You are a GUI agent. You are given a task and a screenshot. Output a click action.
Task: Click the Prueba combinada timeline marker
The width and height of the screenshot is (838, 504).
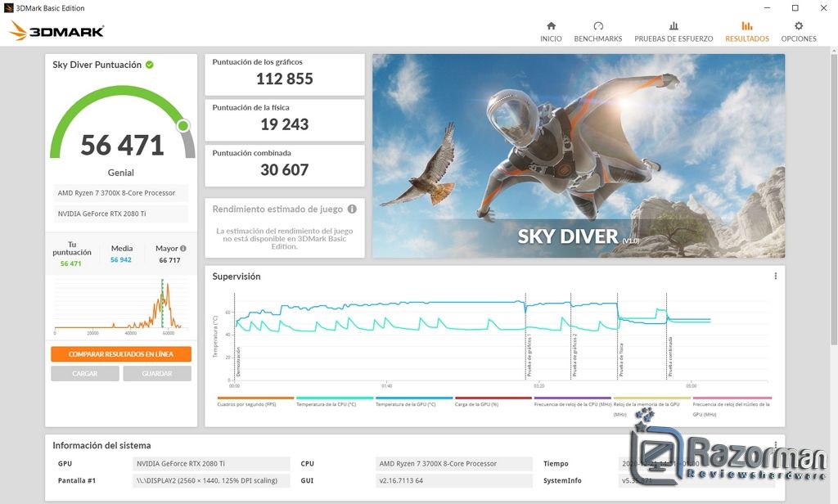pyautogui.click(x=669, y=356)
